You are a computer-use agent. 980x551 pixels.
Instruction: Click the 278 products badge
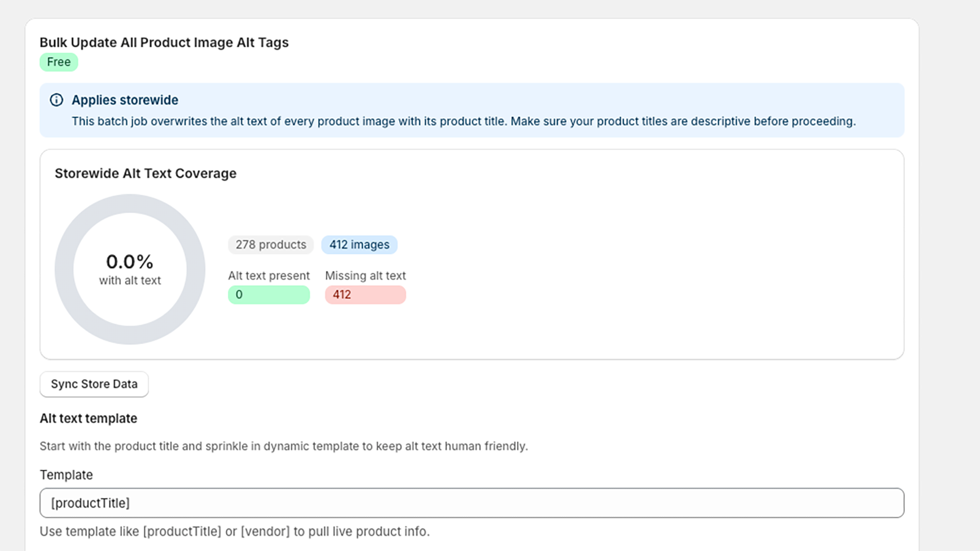[271, 244]
